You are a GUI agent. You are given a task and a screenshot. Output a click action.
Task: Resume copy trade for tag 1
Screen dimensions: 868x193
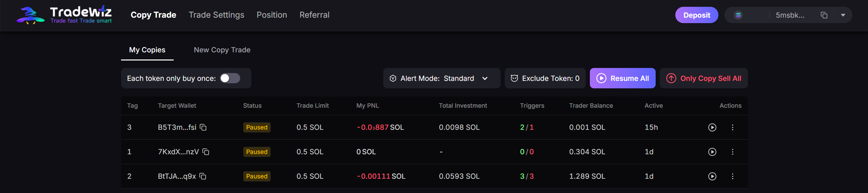(712, 152)
